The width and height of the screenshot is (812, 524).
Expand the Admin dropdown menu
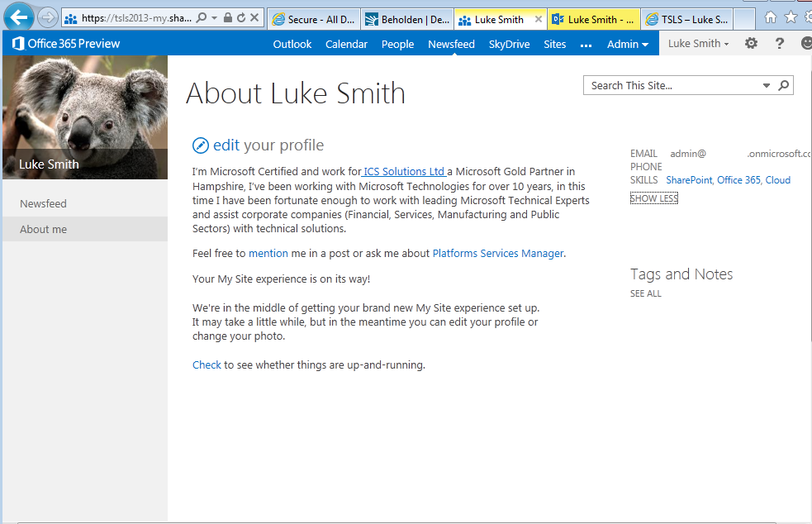[627, 44]
